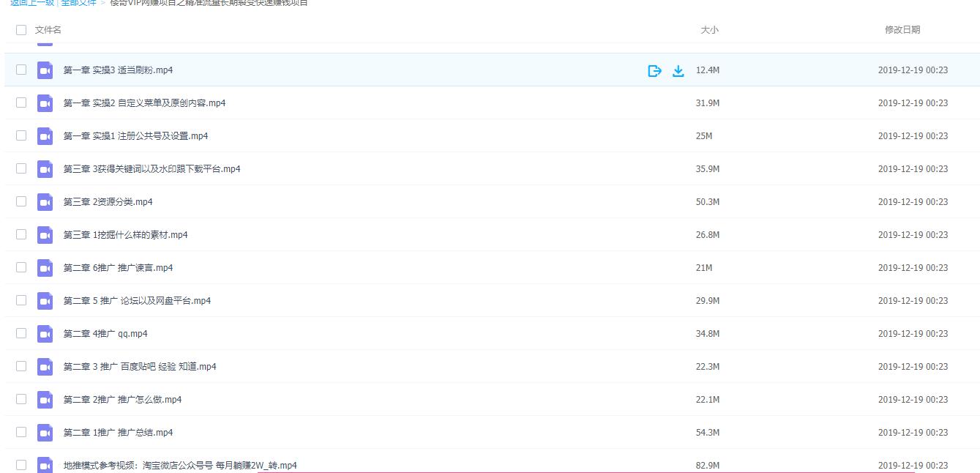Navigate to 全部文件 in breadcrumb
The width and height of the screenshot is (980, 473).
click(x=78, y=3)
